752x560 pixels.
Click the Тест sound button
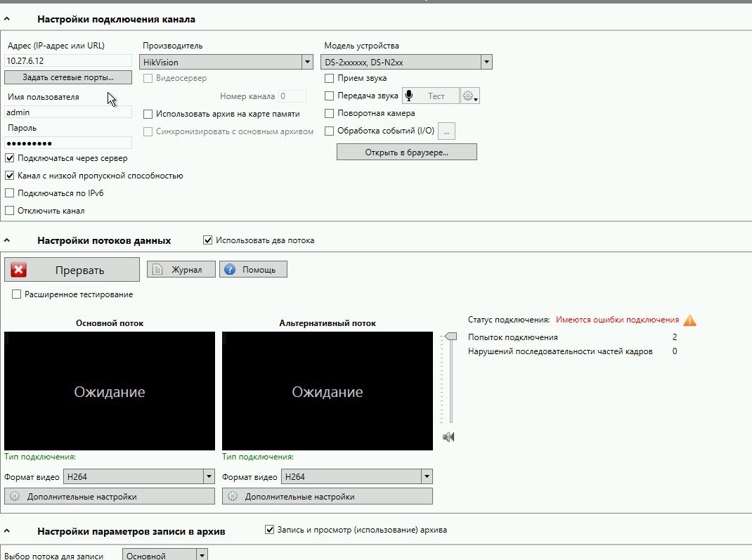click(430, 96)
